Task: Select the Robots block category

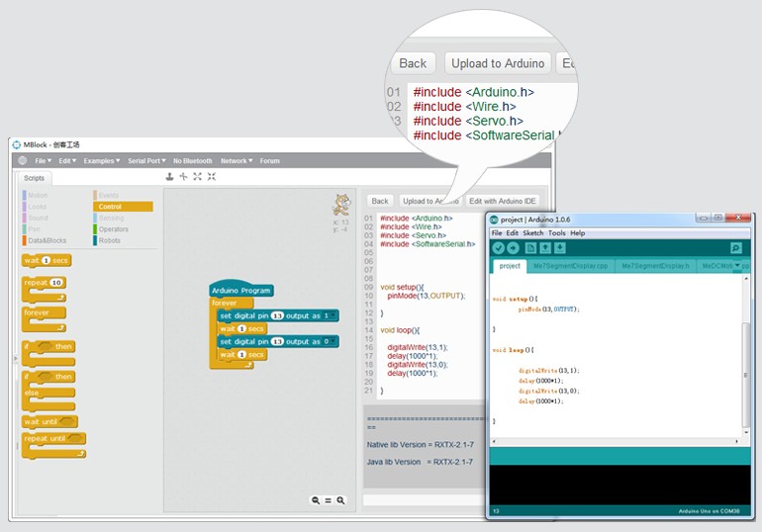Action: tap(110, 240)
